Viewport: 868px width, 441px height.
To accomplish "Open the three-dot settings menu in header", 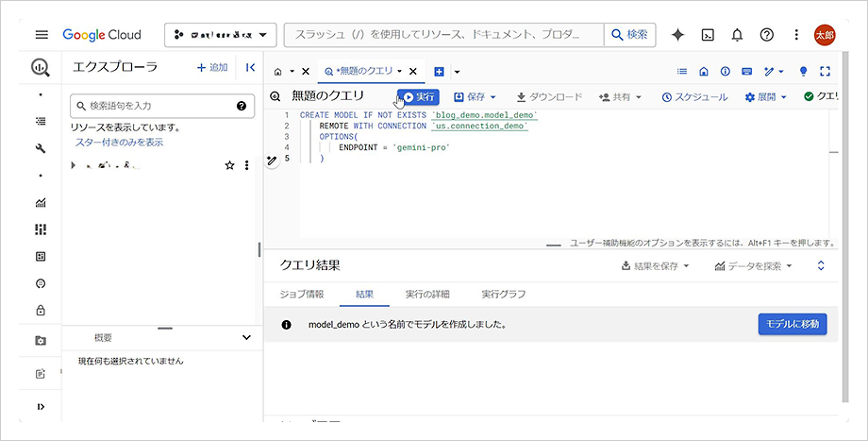I will 796,35.
